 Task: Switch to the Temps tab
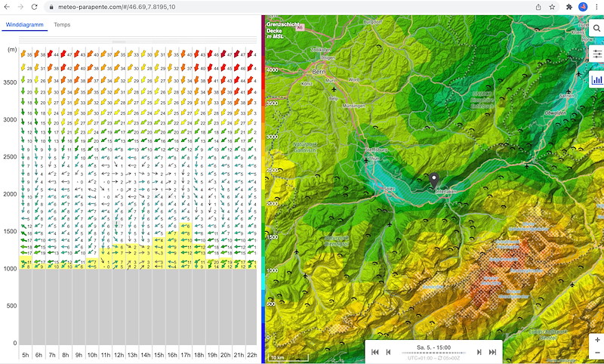[x=62, y=25]
